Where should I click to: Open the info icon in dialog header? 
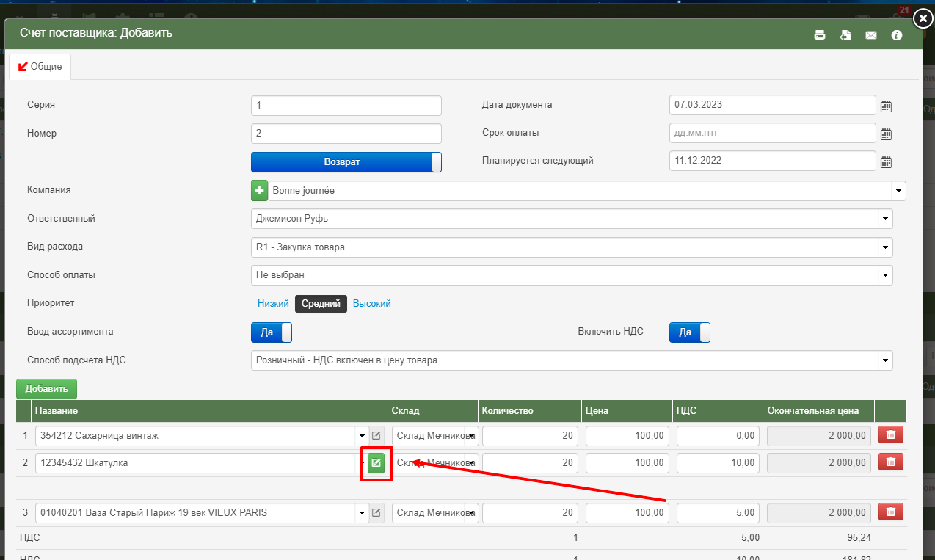pos(897,35)
